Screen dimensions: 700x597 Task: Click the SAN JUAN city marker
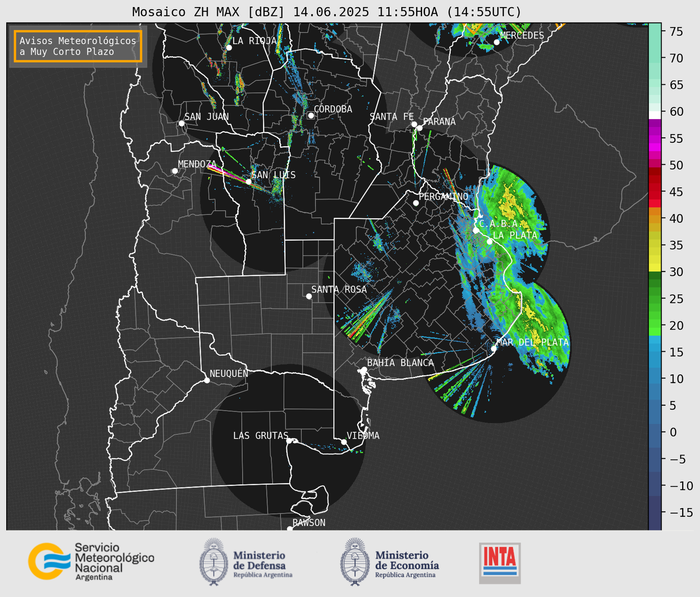(x=181, y=123)
